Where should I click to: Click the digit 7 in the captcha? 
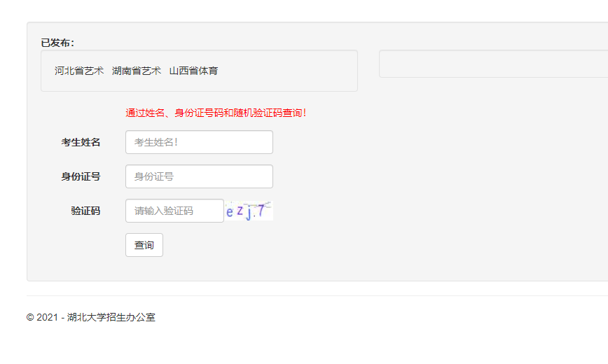[x=261, y=210]
